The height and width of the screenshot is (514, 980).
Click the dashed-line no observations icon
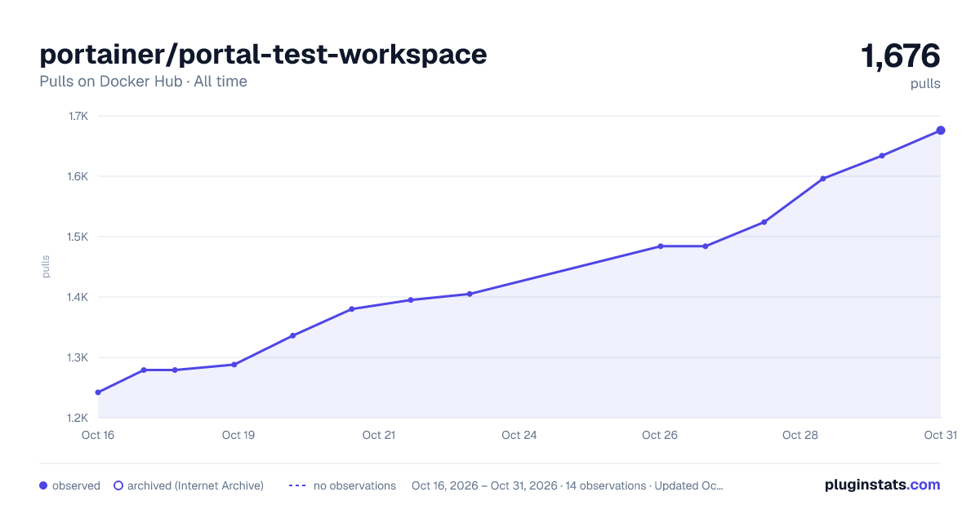point(297,485)
